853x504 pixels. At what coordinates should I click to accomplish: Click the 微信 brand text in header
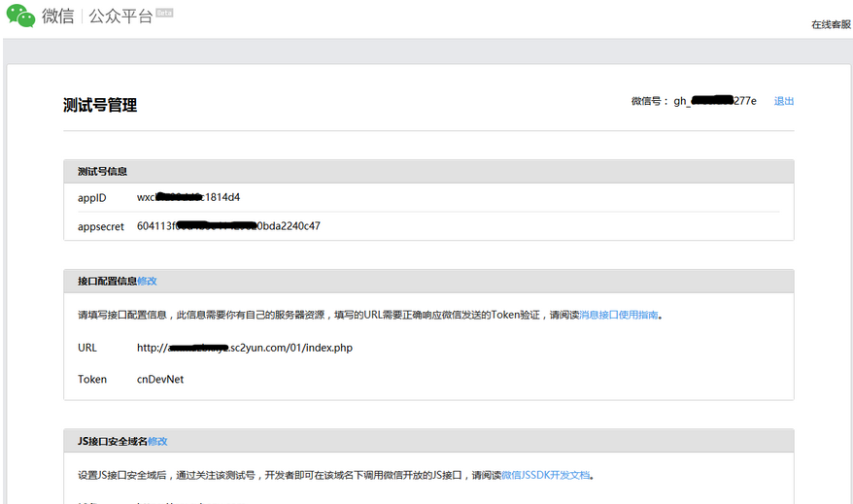pyautogui.click(x=57, y=16)
